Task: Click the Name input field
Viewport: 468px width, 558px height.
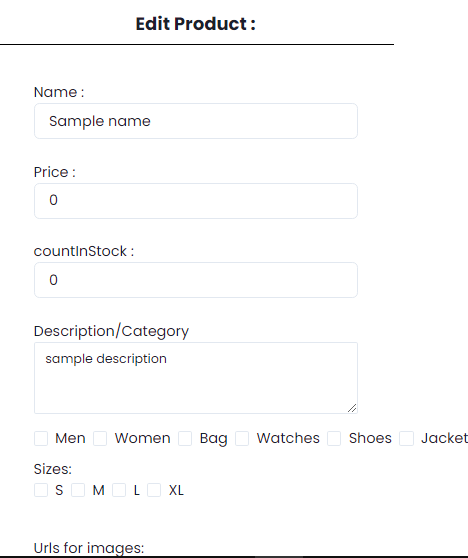Action: 196,121
